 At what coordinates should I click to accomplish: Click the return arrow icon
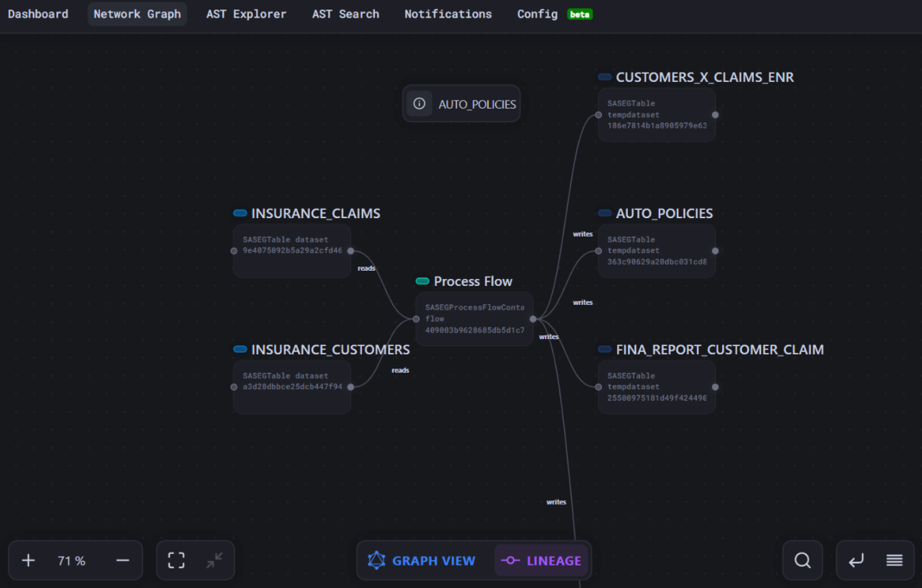pyautogui.click(x=856, y=561)
